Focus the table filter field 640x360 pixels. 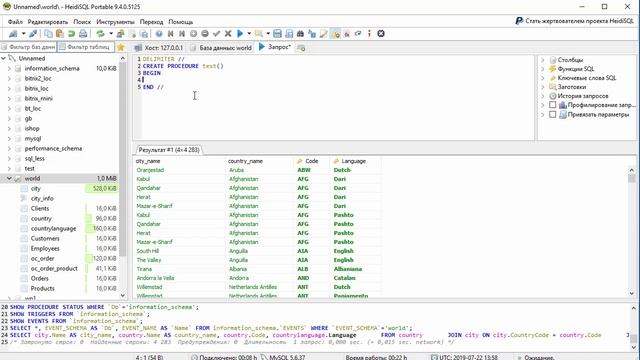point(86,47)
